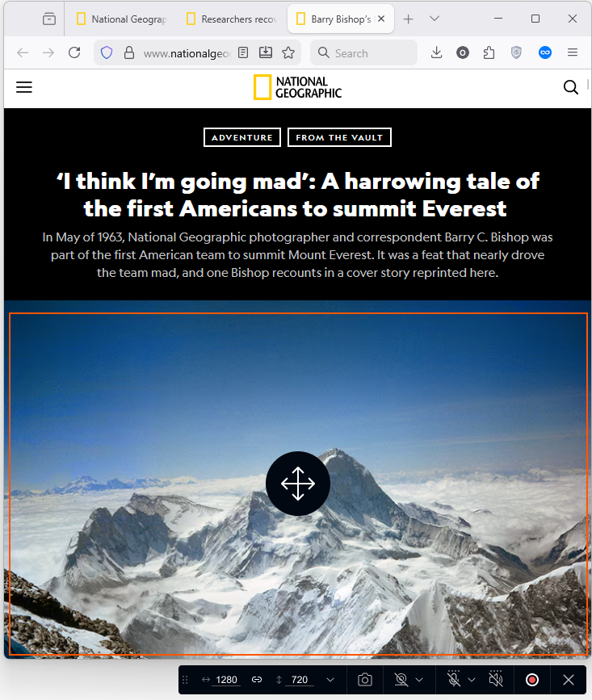Click the 1280 width input field
The image size is (592, 700).
coord(226,680)
